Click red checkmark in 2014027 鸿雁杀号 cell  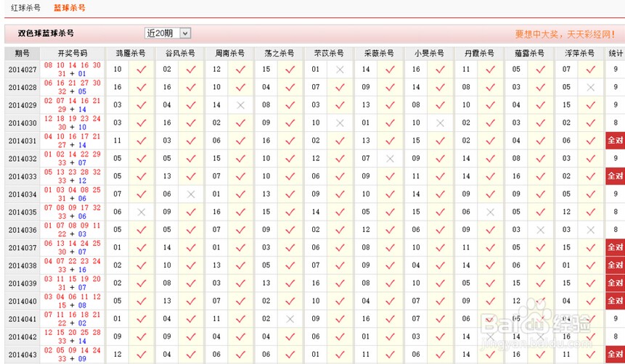click(x=142, y=70)
